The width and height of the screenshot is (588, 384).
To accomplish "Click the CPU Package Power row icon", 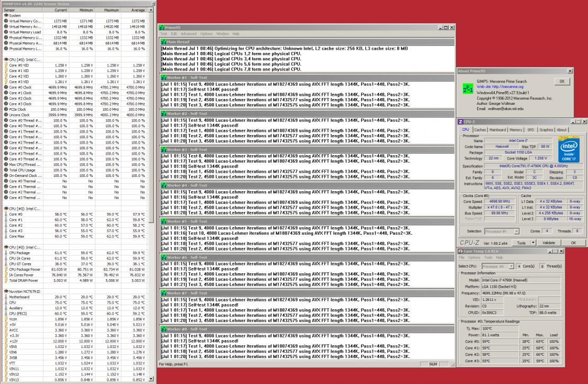I will (6, 270).
